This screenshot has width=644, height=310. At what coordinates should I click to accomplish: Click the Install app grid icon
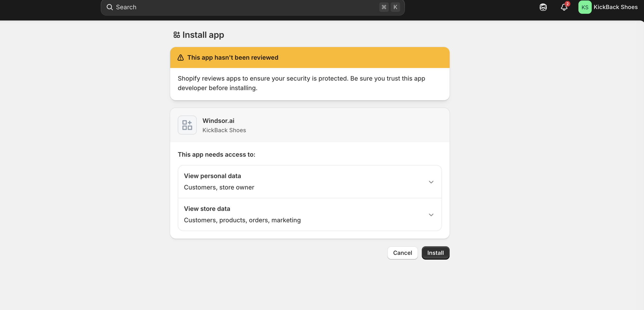tap(177, 34)
